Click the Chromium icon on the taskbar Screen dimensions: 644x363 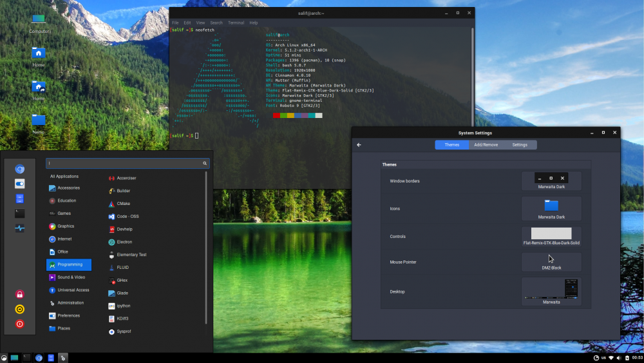(x=39, y=358)
